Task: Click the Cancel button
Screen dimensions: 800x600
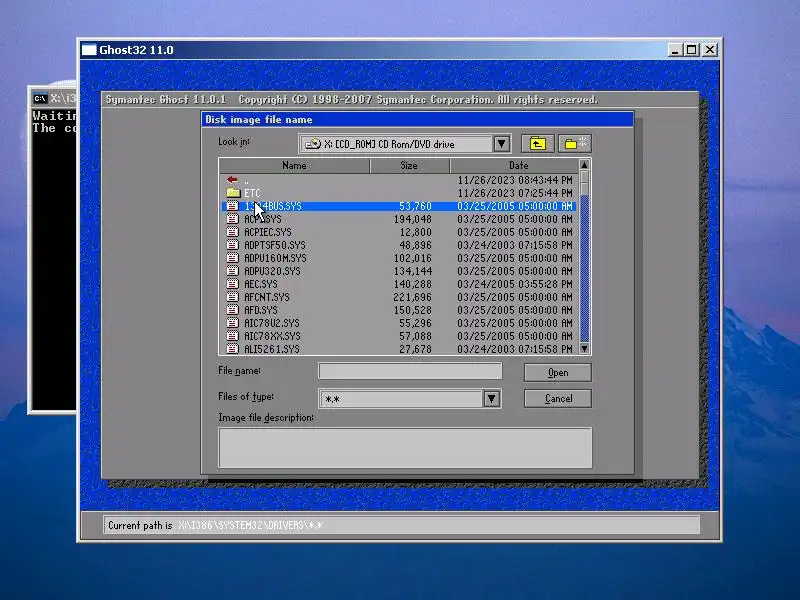Action: coord(558,398)
